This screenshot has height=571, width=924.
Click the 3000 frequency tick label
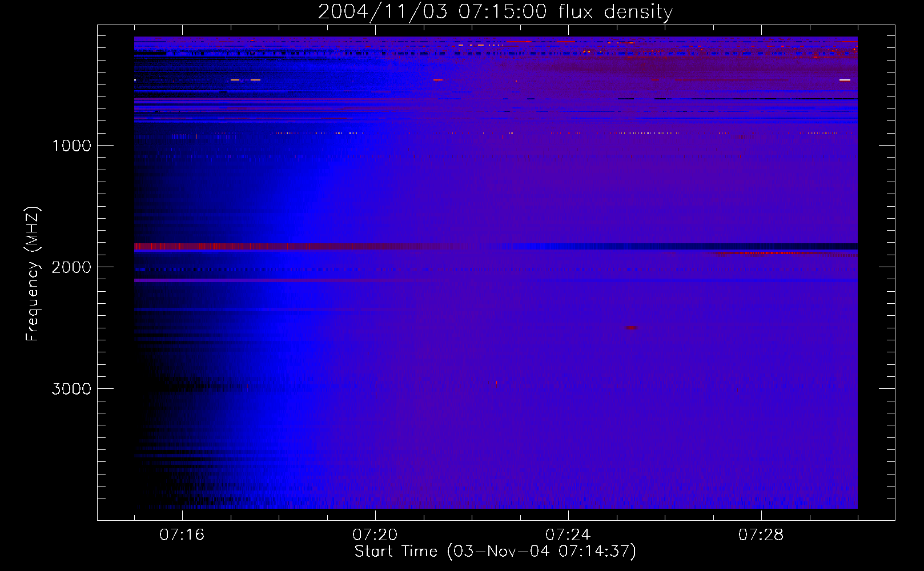pyautogui.click(x=71, y=389)
